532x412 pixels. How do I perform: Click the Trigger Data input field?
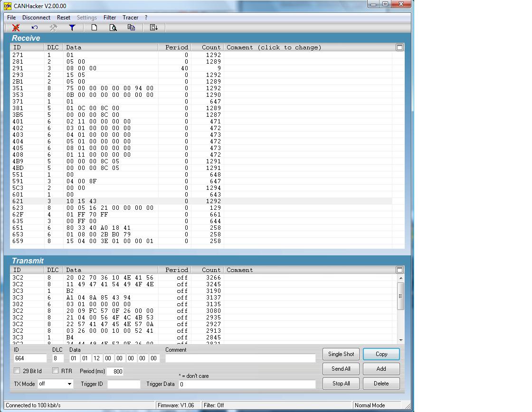pos(247,384)
